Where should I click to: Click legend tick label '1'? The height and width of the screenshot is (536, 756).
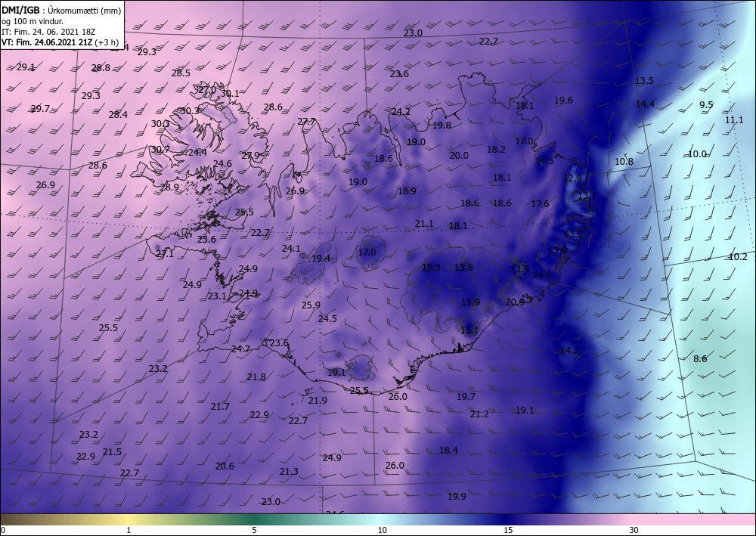click(129, 530)
